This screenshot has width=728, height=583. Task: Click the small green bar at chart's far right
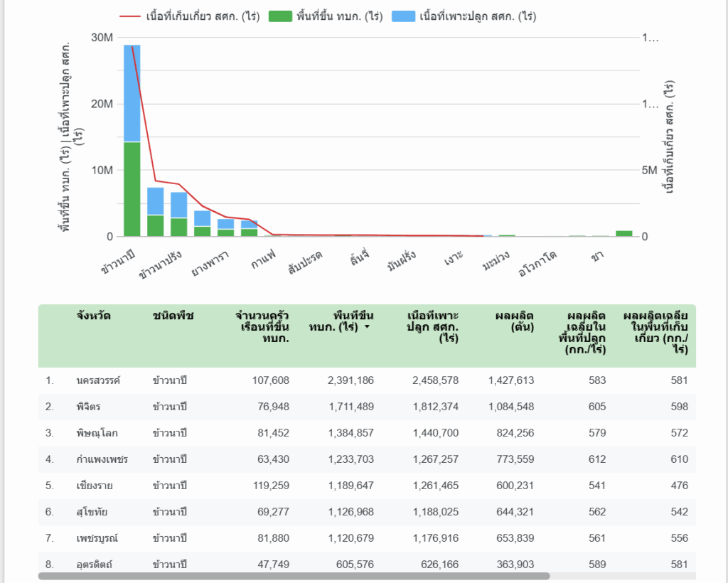(x=623, y=233)
